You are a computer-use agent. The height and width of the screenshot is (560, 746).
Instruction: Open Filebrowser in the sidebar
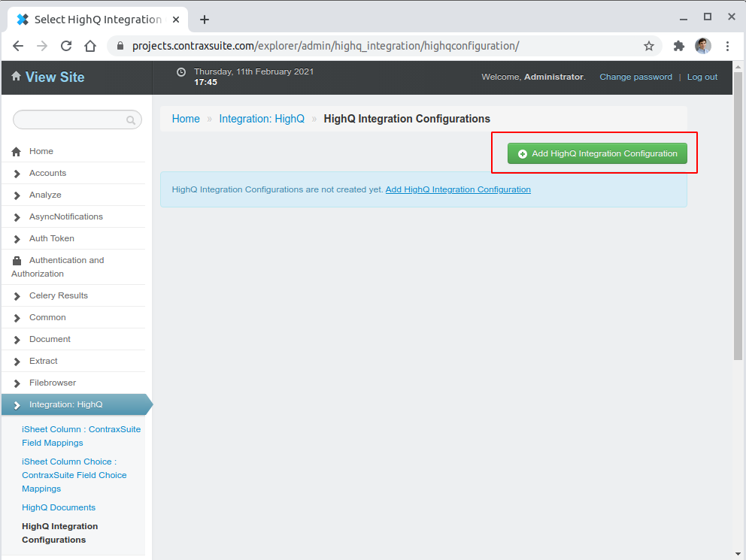click(x=53, y=383)
